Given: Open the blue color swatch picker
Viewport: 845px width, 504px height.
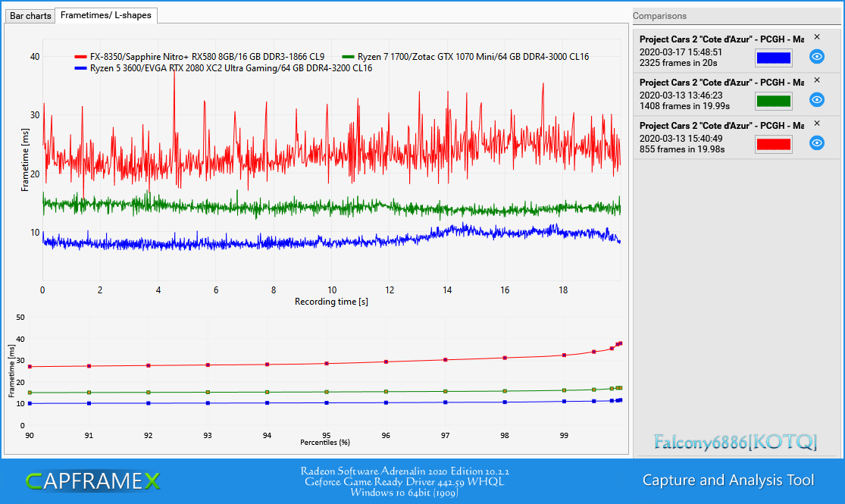Looking at the screenshot, I should tap(773, 58).
